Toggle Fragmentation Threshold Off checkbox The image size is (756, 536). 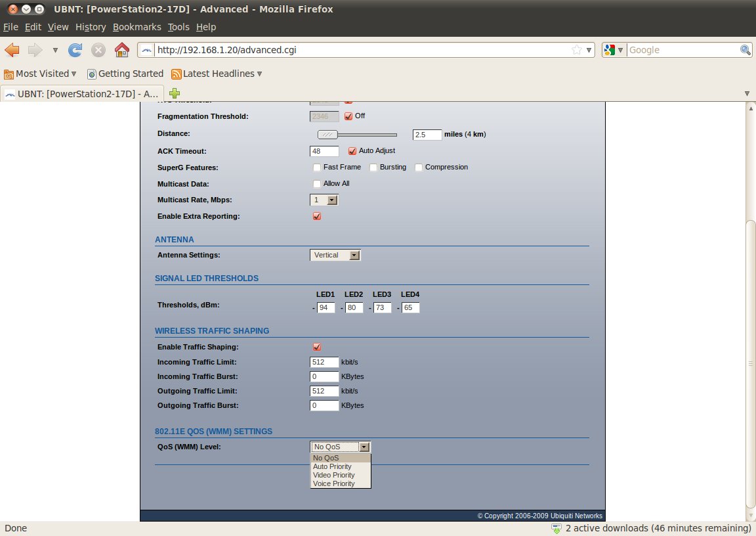tap(348, 116)
